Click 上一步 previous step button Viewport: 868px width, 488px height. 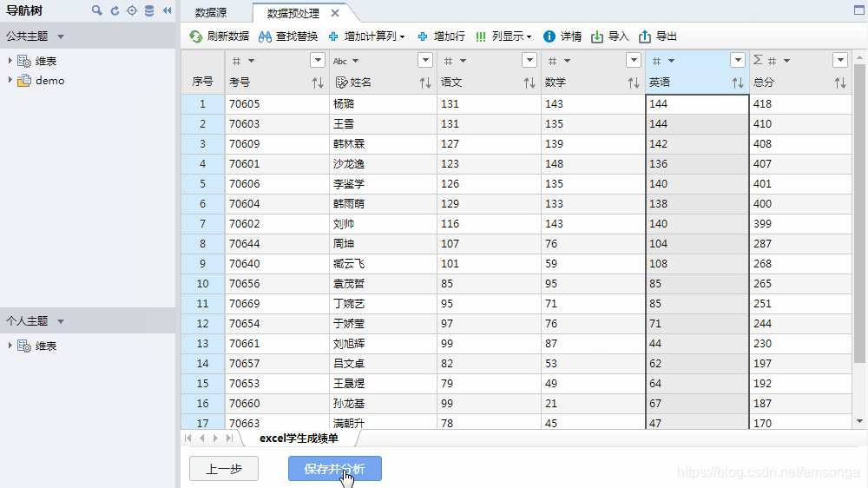(x=224, y=469)
